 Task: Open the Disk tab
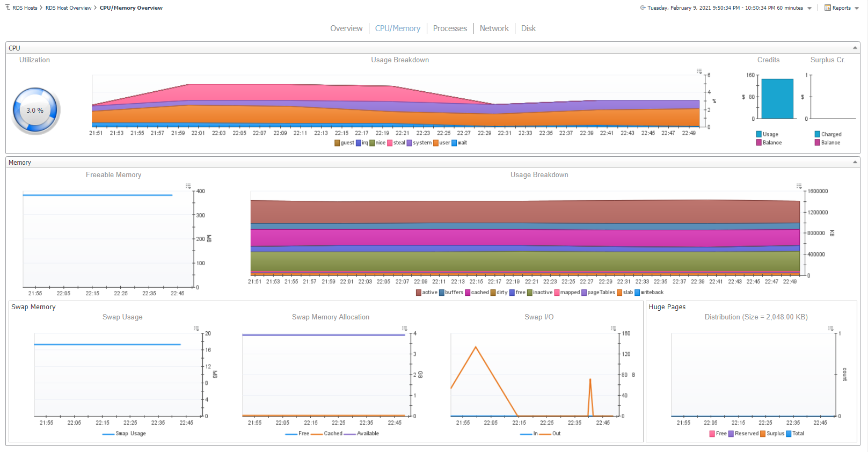pyautogui.click(x=528, y=28)
